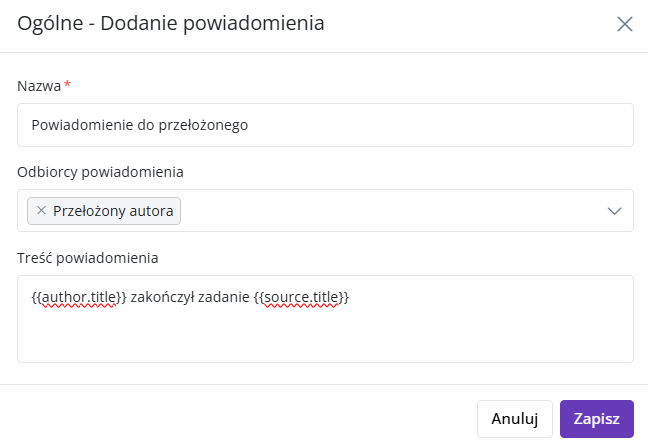648x447 pixels.
Task: Place cursor in the {{author.title}} placeholder
Action: [79, 297]
